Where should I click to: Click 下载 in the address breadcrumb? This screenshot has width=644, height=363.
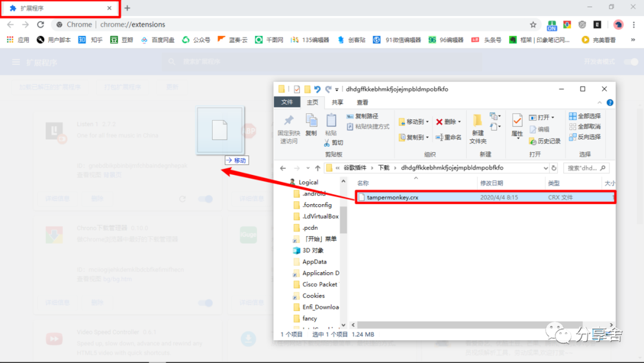(383, 168)
